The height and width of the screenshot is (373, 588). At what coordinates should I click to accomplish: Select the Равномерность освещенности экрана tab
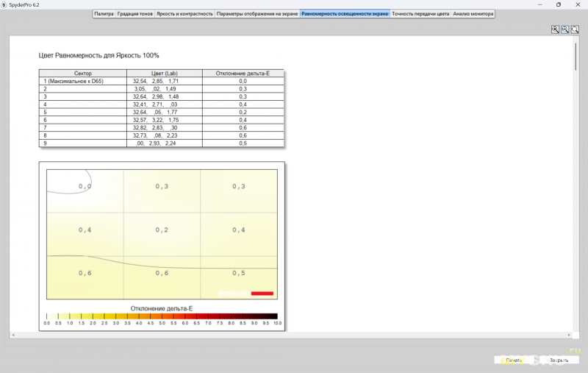coord(345,14)
